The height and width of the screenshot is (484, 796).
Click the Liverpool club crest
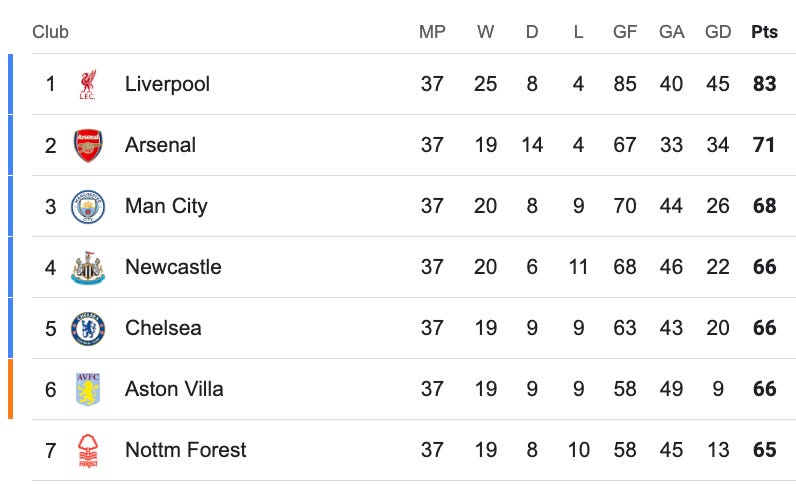coord(88,84)
